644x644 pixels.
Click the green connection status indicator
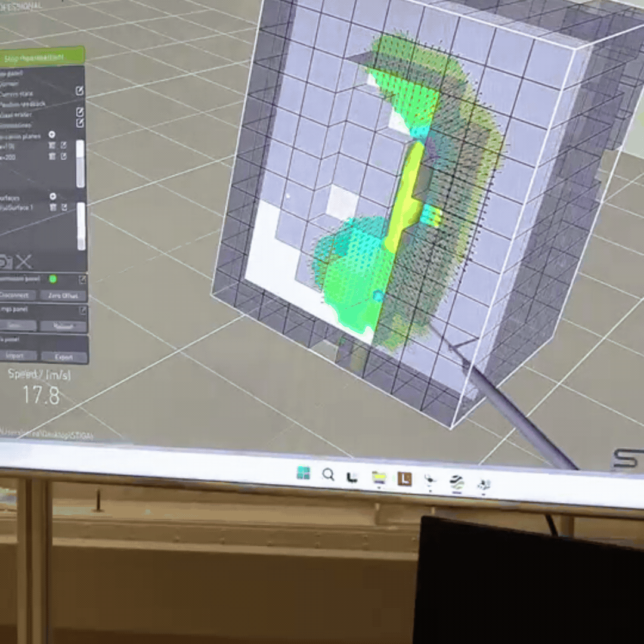click(x=52, y=278)
